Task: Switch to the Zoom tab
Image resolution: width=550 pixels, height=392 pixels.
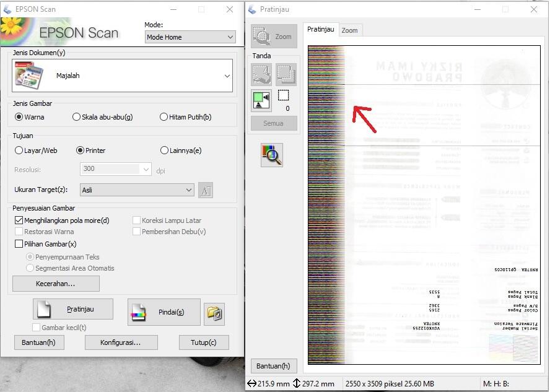Action: point(350,30)
